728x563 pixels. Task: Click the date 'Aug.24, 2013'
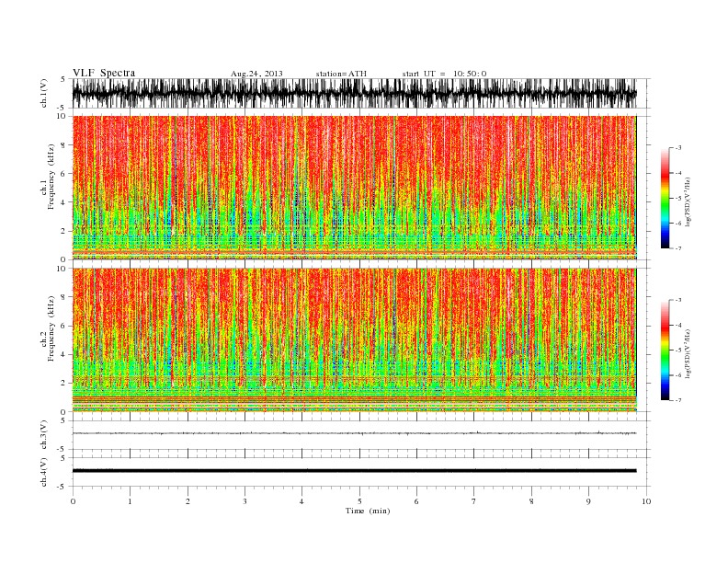256,74
